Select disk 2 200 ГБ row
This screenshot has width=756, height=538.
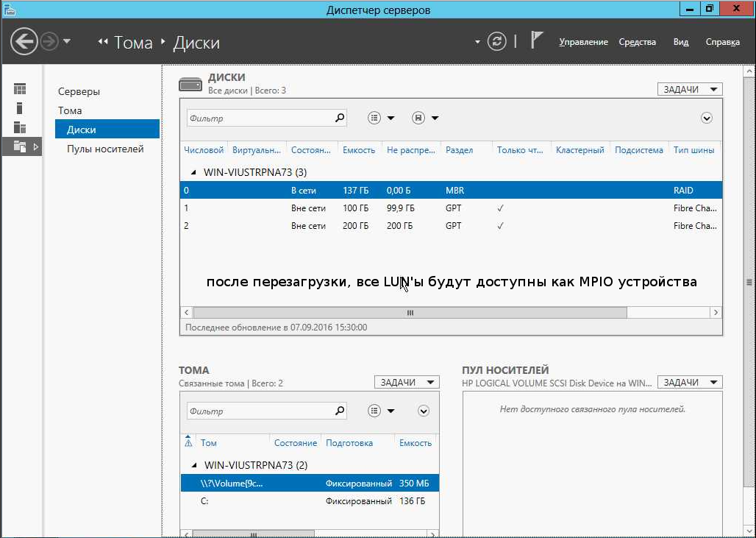(452, 225)
